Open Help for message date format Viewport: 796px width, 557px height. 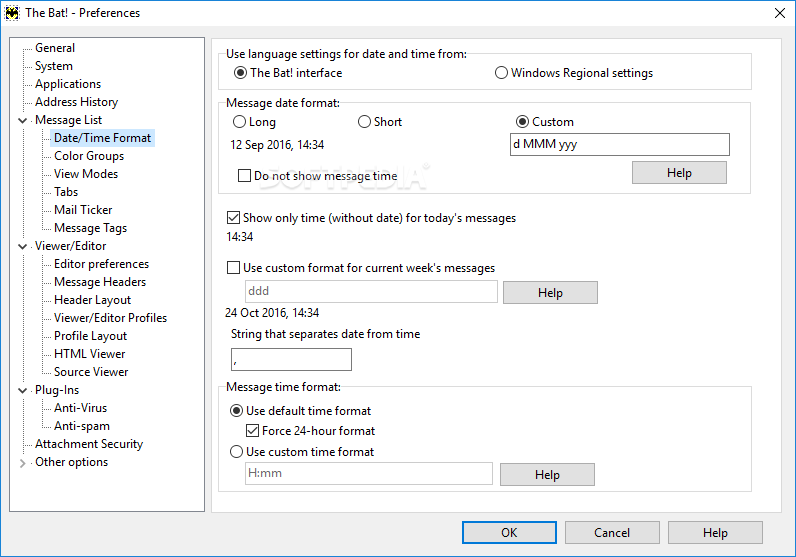click(x=679, y=173)
